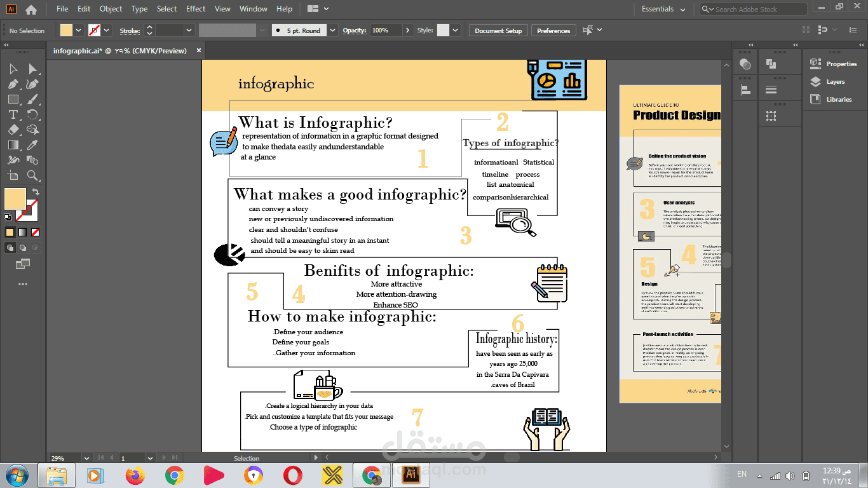Select the Paintbrush tool
The image size is (868, 488).
32,99
